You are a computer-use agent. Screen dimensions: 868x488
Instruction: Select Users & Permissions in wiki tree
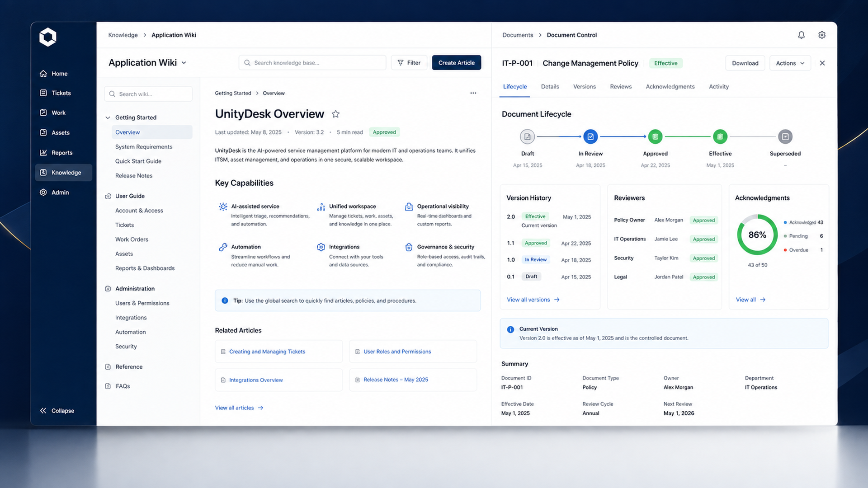click(142, 303)
